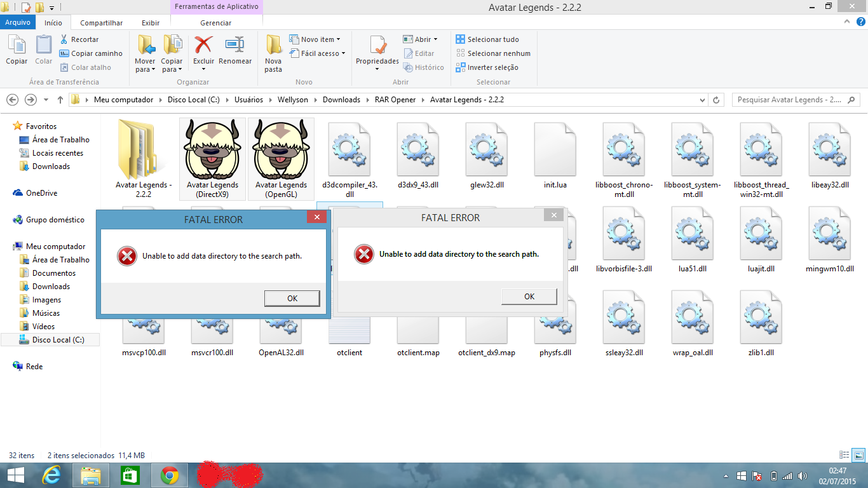Open recent locations dropdown arrow

(x=46, y=100)
